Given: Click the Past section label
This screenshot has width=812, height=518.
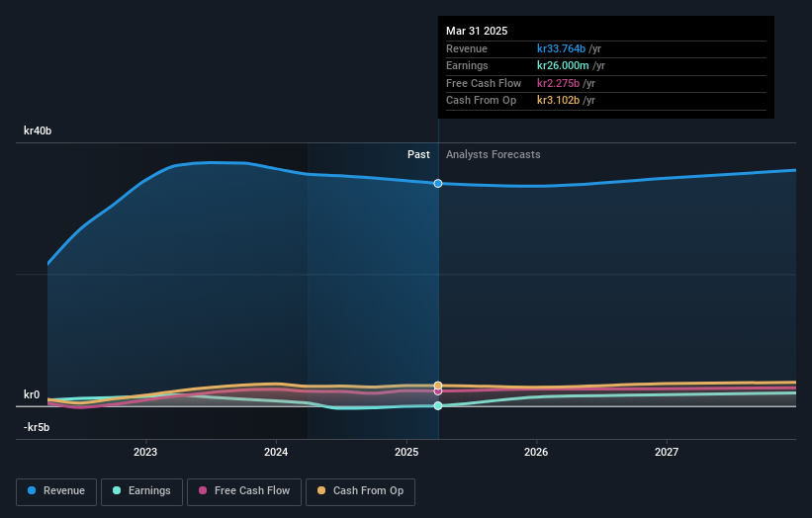Looking at the screenshot, I should (x=418, y=155).
